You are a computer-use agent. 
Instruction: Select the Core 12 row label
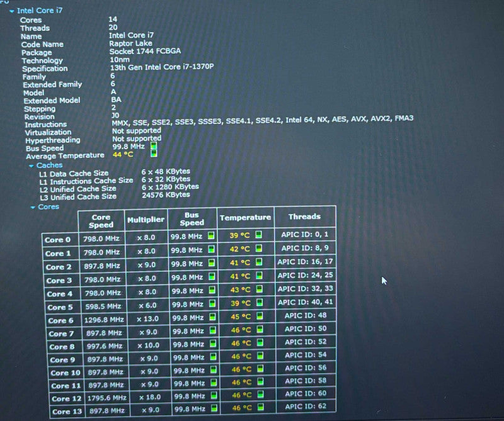coord(67,398)
